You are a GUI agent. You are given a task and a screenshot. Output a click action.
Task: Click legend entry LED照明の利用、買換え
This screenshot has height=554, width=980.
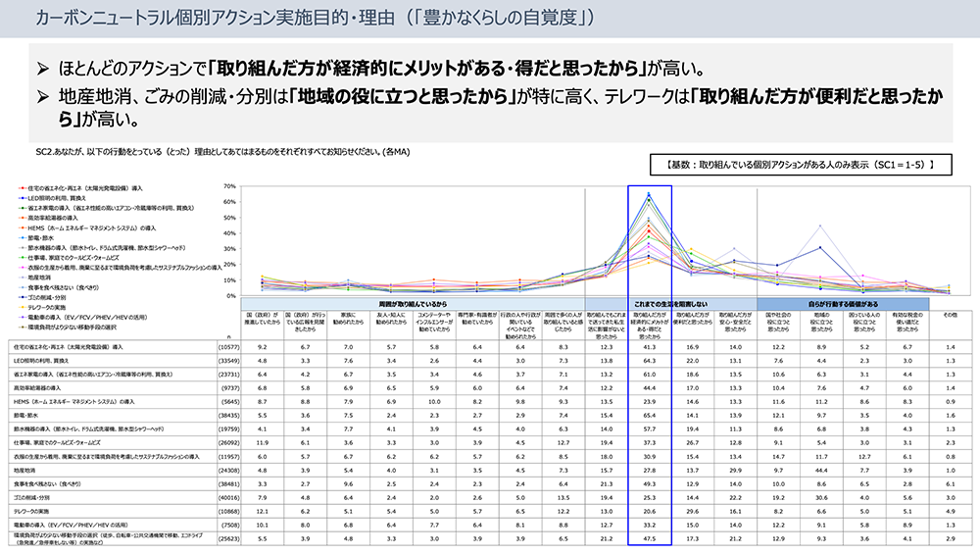coord(53,198)
